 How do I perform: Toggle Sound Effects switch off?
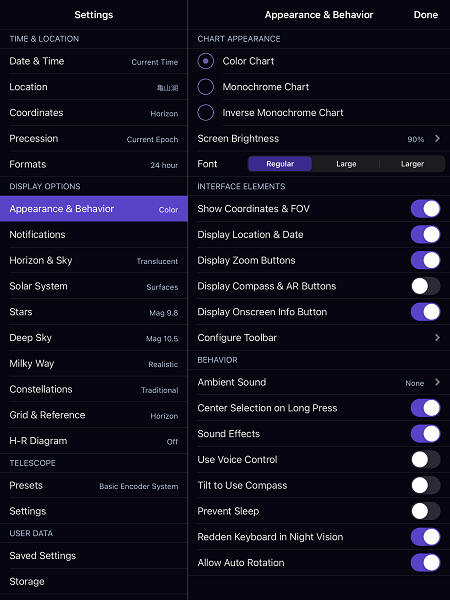pos(426,434)
